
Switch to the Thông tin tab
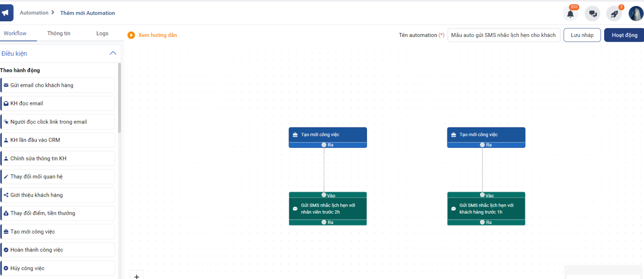click(x=59, y=33)
